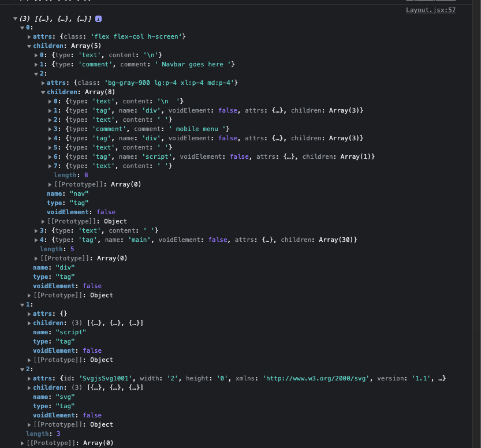Select the name: "svg" property

[54, 397]
